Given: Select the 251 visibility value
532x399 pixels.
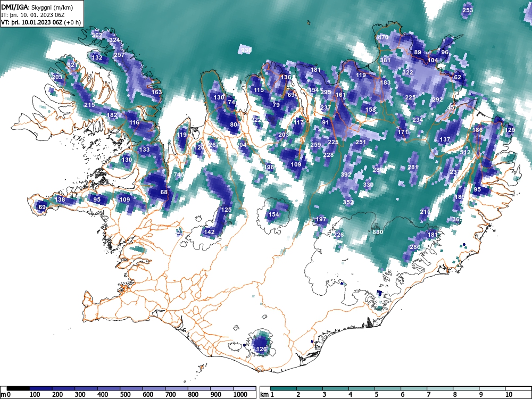Looking at the screenshot, I should [x=361, y=142].
